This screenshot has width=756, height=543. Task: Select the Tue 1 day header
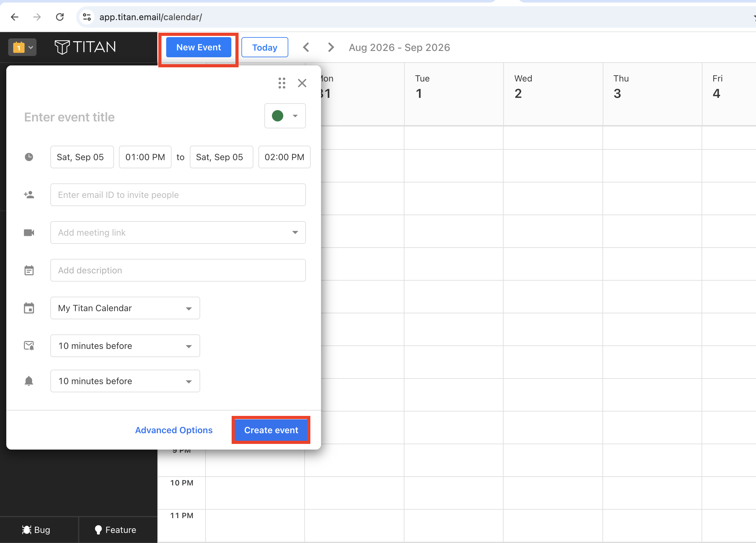pyautogui.click(x=454, y=94)
